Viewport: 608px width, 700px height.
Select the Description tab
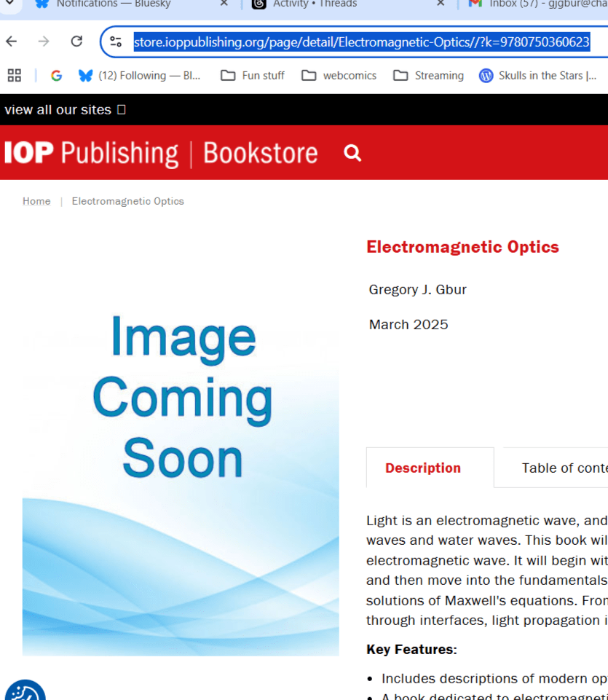(423, 468)
